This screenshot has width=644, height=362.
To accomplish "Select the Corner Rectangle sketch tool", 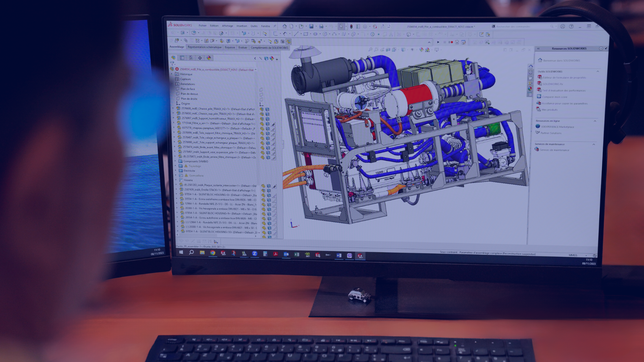I will pos(306,34).
